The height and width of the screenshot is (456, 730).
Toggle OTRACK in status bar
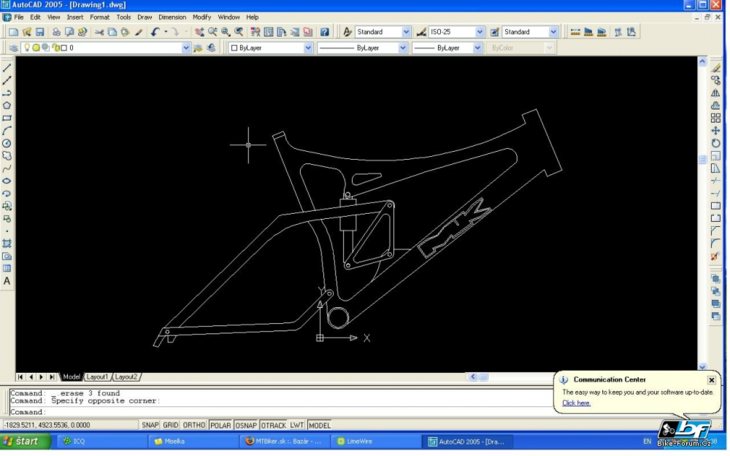click(274, 426)
